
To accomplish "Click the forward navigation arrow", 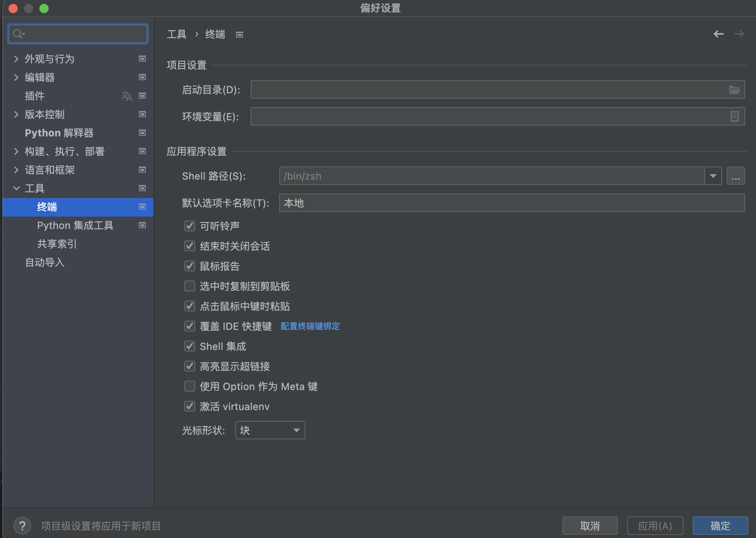I will 739,34.
